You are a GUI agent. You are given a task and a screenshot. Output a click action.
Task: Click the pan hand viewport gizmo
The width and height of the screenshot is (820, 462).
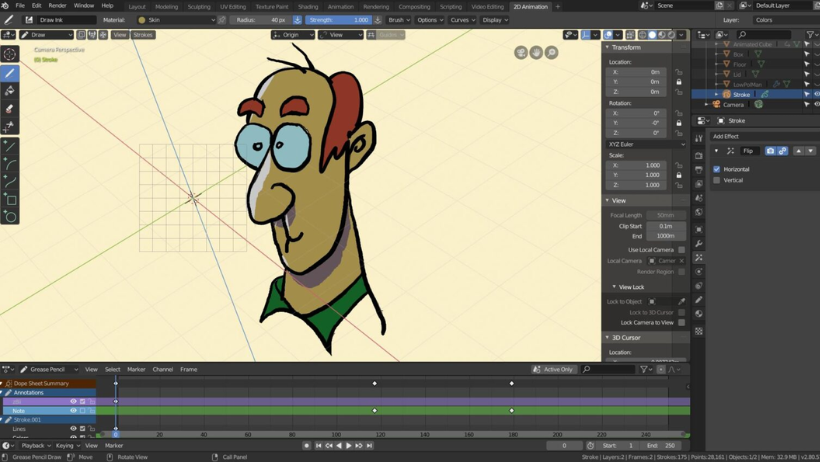point(536,52)
